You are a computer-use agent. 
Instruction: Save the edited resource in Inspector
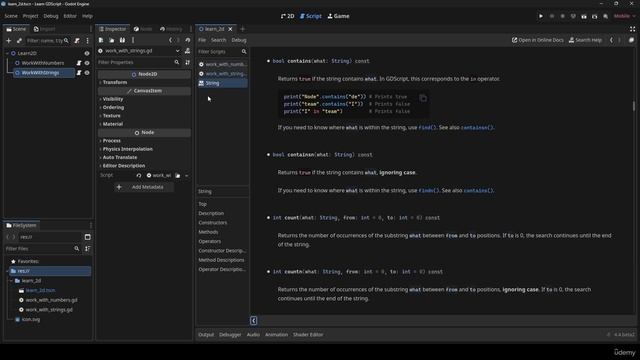(122, 40)
